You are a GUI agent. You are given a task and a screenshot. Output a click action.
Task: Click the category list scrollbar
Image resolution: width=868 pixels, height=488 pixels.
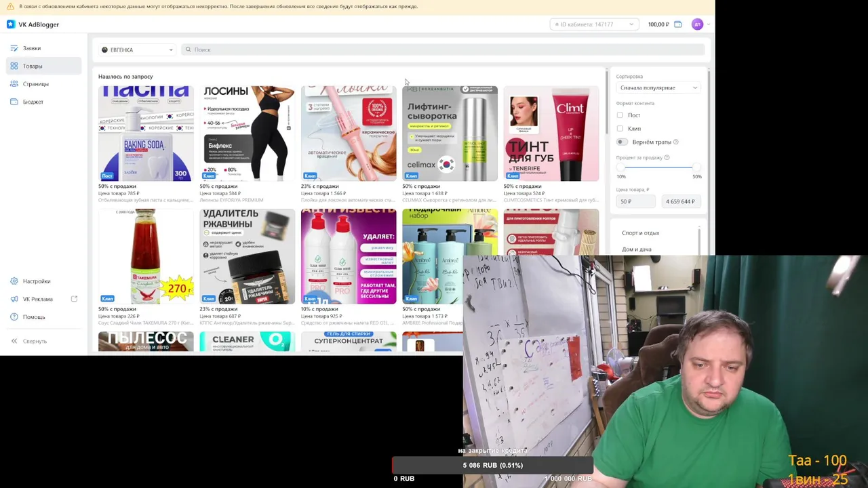pyautogui.click(x=699, y=241)
